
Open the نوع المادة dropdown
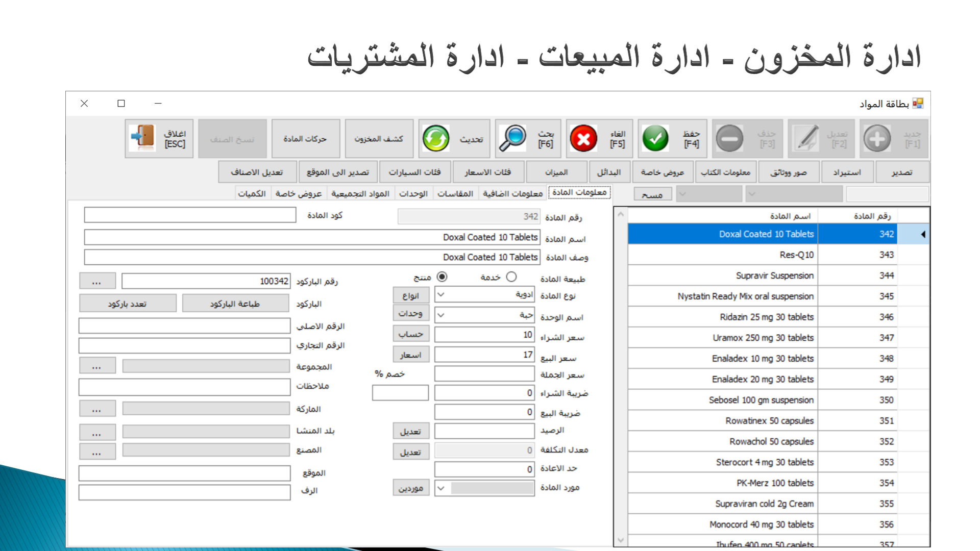tap(442, 295)
